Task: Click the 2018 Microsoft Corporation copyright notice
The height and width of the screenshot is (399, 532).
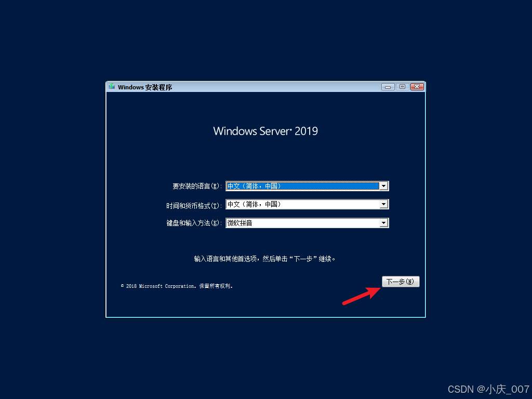Action: pos(177,286)
